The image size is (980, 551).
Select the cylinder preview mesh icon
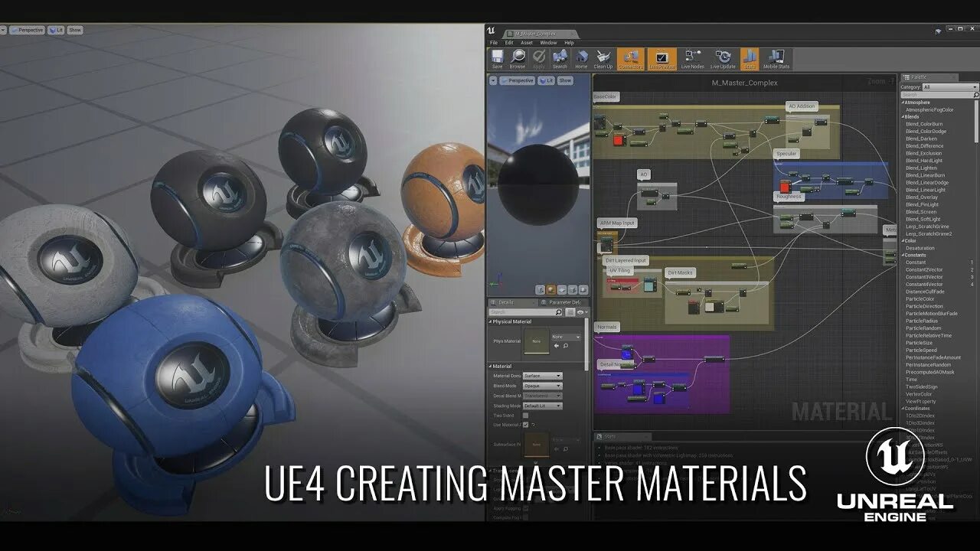tap(540, 289)
